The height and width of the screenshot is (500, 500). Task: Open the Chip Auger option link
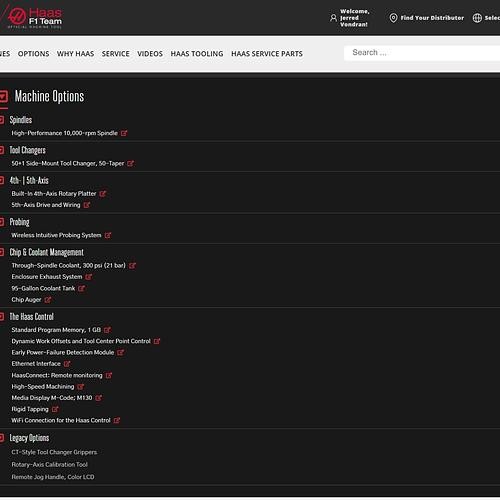pos(26,300)
